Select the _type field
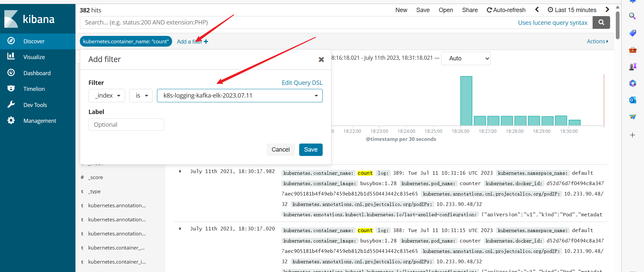644x272 pixels. click(95, 192)
